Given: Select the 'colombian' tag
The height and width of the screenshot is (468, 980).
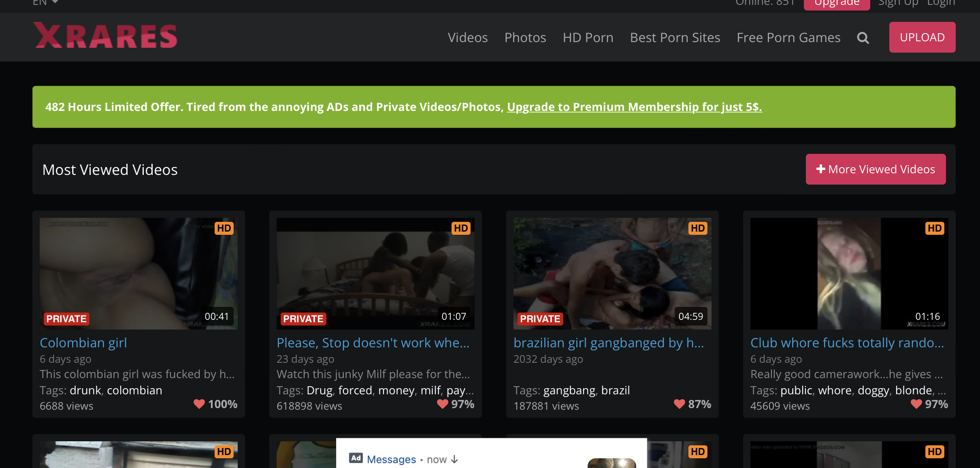Looking at the screenshot, I should [134, 390].
